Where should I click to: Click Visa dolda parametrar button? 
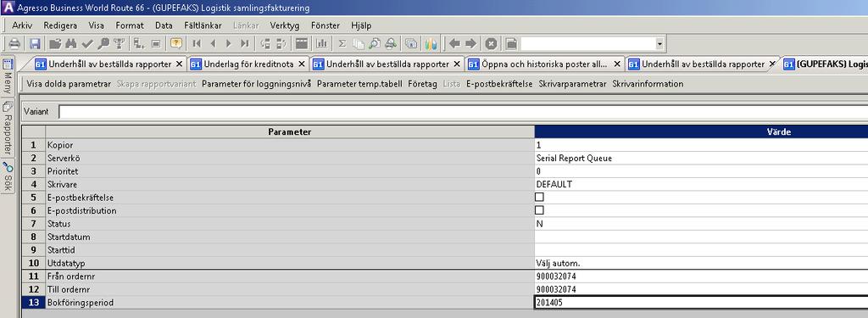[x=70, y=84]
